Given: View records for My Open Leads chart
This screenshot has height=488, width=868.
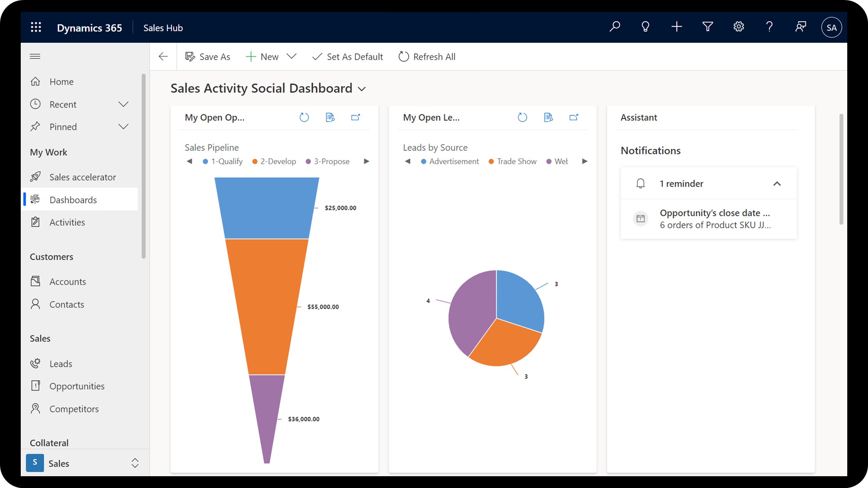Looking at the screenshot, I should coord(548,118).
